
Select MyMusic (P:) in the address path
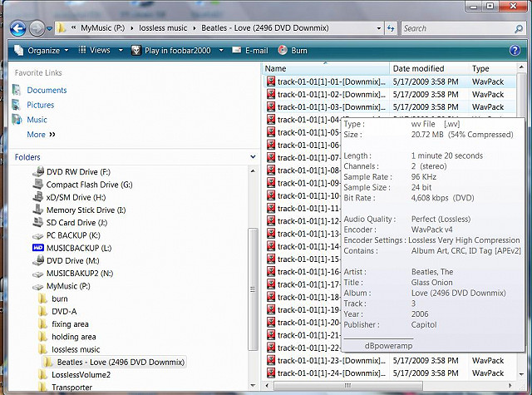[103, 27]
